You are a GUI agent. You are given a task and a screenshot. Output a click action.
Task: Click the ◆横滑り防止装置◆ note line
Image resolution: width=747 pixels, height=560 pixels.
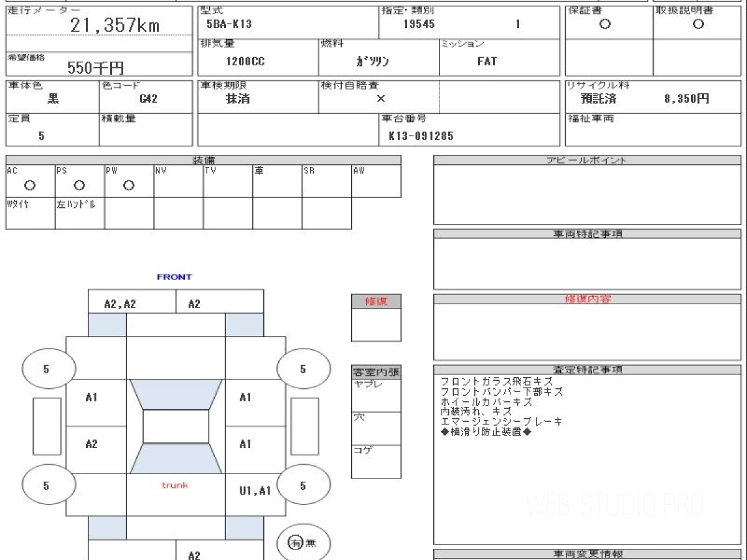[x=486, y=432]
